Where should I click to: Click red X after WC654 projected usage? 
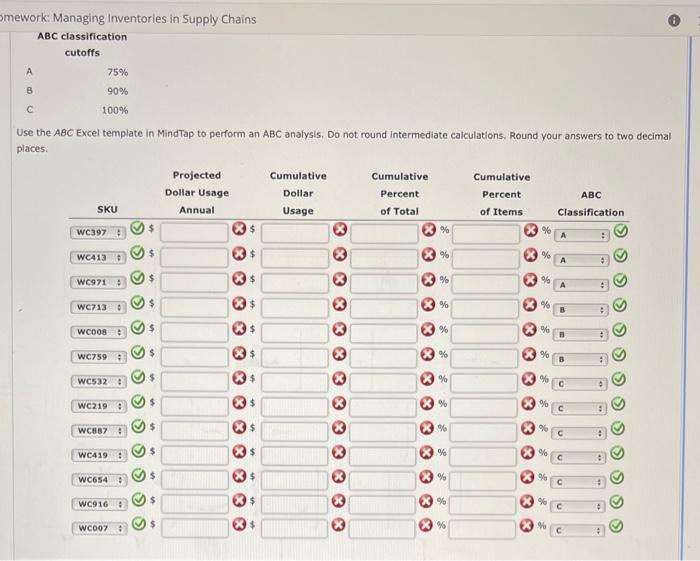pos(240,476)
